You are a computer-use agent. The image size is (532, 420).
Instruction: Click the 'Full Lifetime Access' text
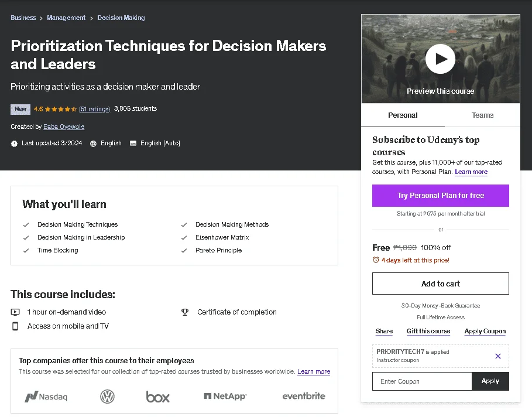tap(440, 317)
